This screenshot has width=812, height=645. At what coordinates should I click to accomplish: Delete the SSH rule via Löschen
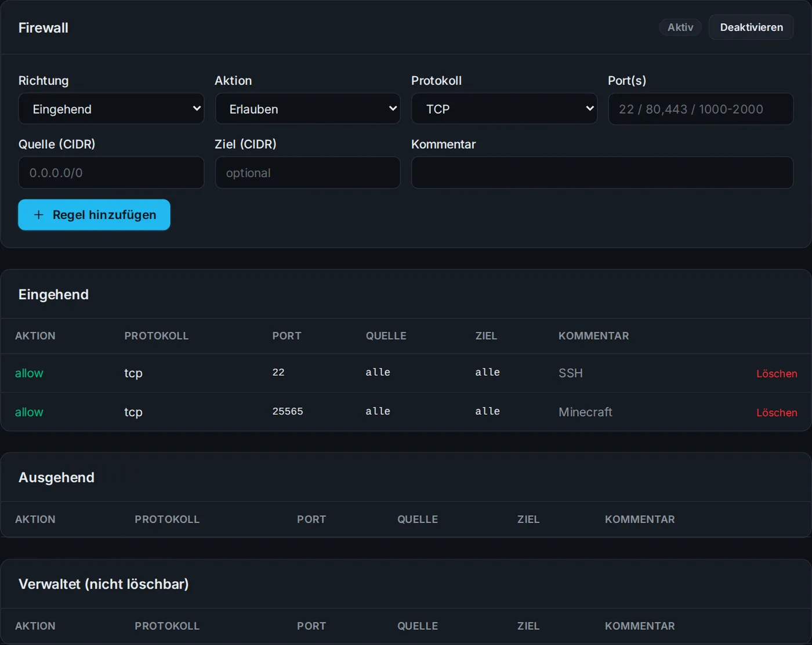[777, 374]
